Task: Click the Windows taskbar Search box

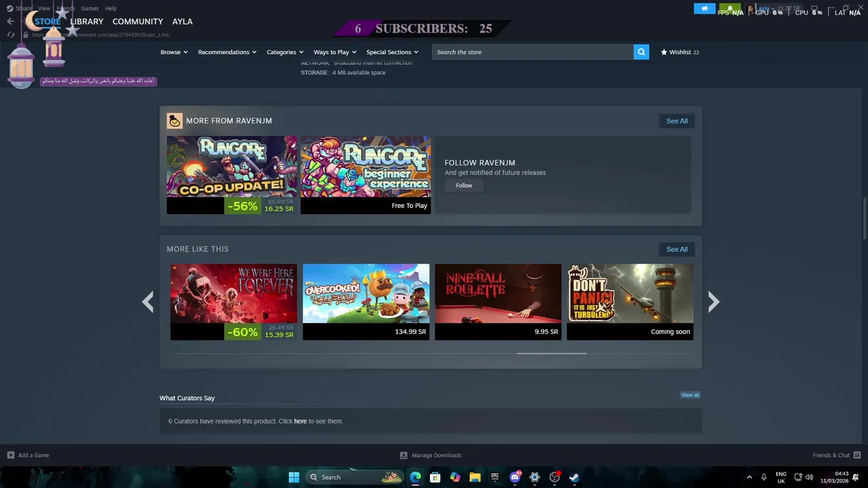Action: pos(355,477)
